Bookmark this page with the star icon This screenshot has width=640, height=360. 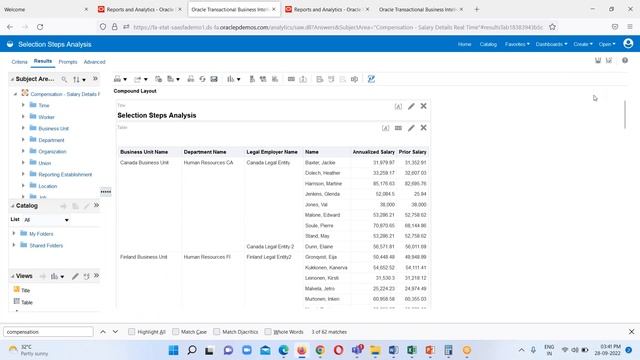click(552, 27)
